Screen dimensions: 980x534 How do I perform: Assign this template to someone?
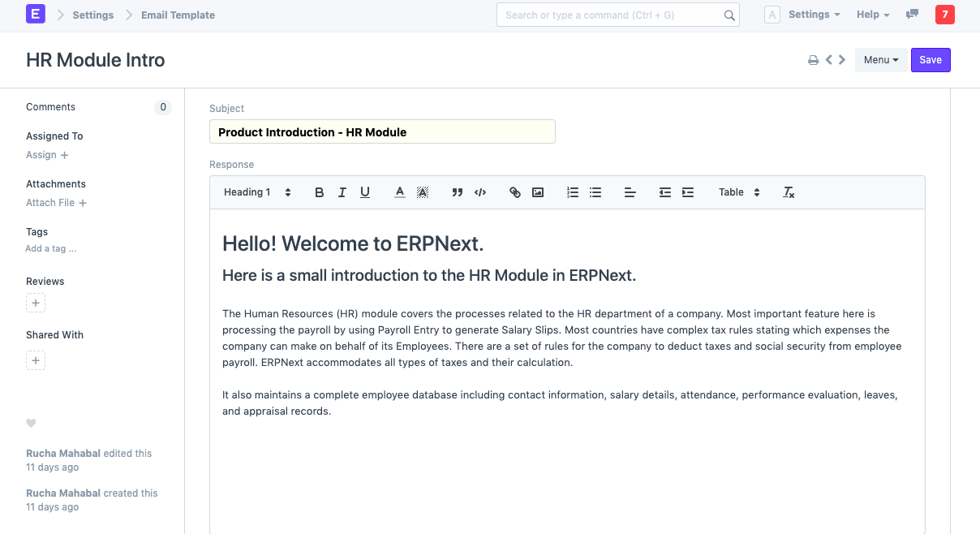tap(41, 155)
